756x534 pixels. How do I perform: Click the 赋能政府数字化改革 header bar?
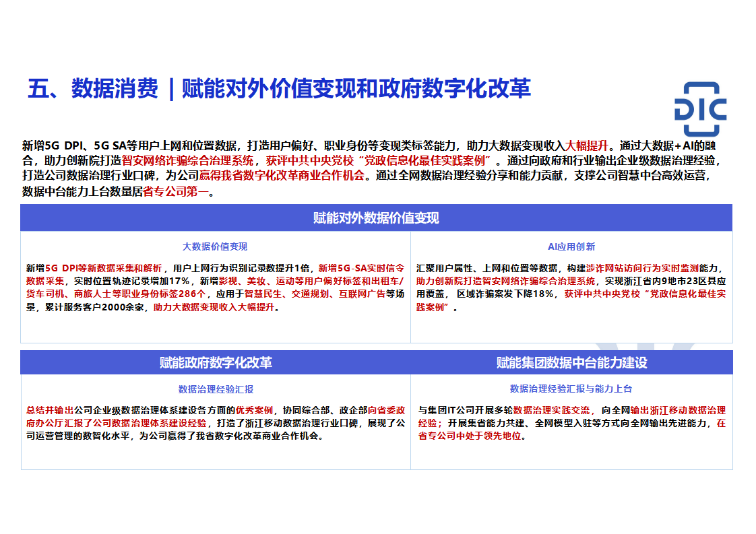[216, 362]
